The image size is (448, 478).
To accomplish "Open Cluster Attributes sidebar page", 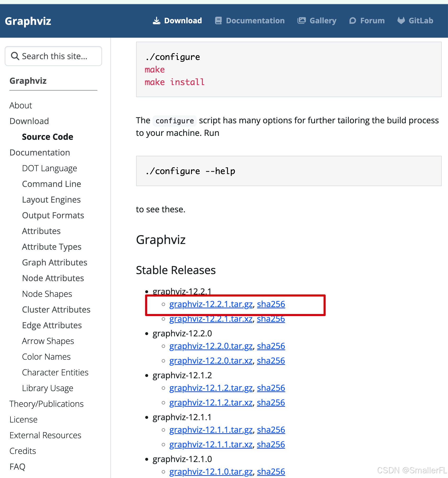I will click(56, 310).
